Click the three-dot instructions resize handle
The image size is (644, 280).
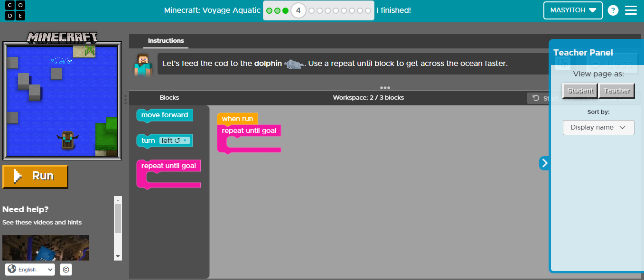pos(385,88)
